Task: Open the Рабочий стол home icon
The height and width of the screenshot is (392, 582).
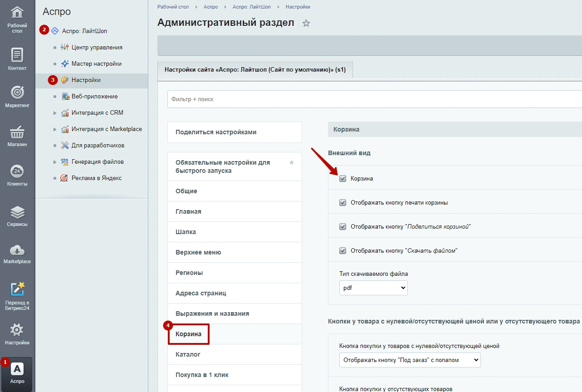Action: pyautogui.click(x=17, y=12)
